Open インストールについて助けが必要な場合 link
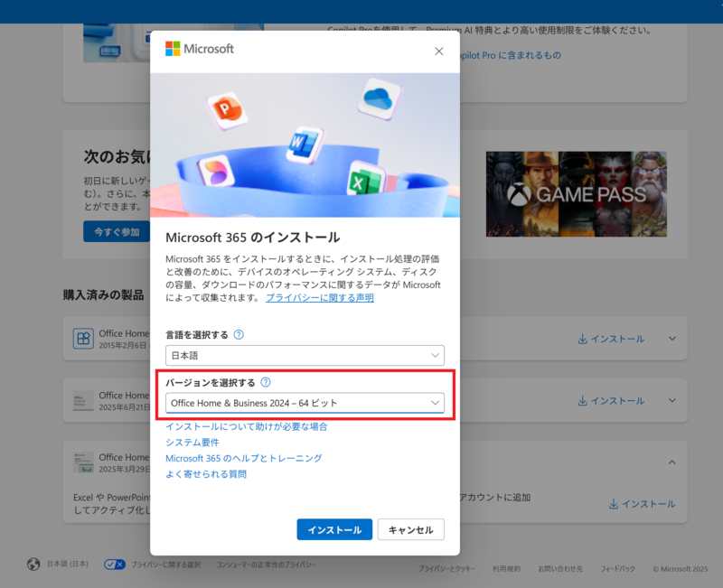The image size is (723, 588). point(246,426)
